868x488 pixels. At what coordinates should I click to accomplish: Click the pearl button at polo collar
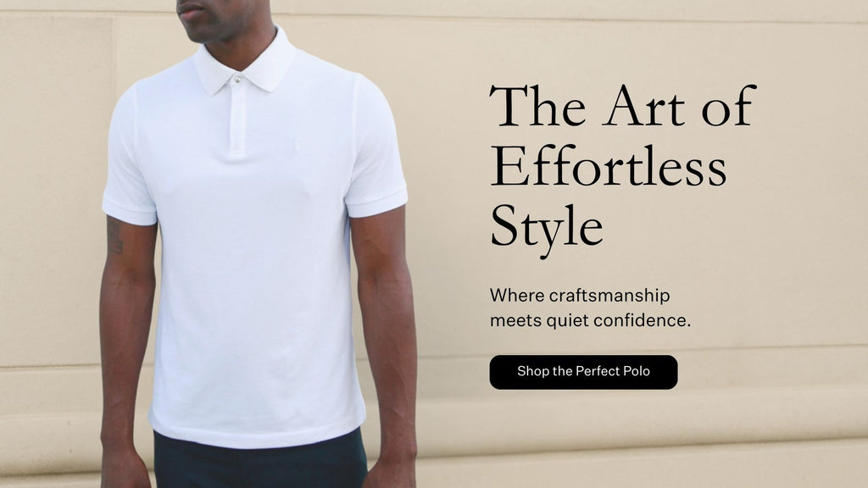coord(237,80)
